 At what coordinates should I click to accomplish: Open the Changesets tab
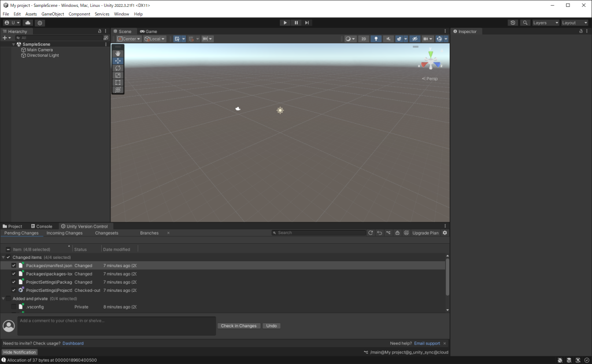[106, 233]
